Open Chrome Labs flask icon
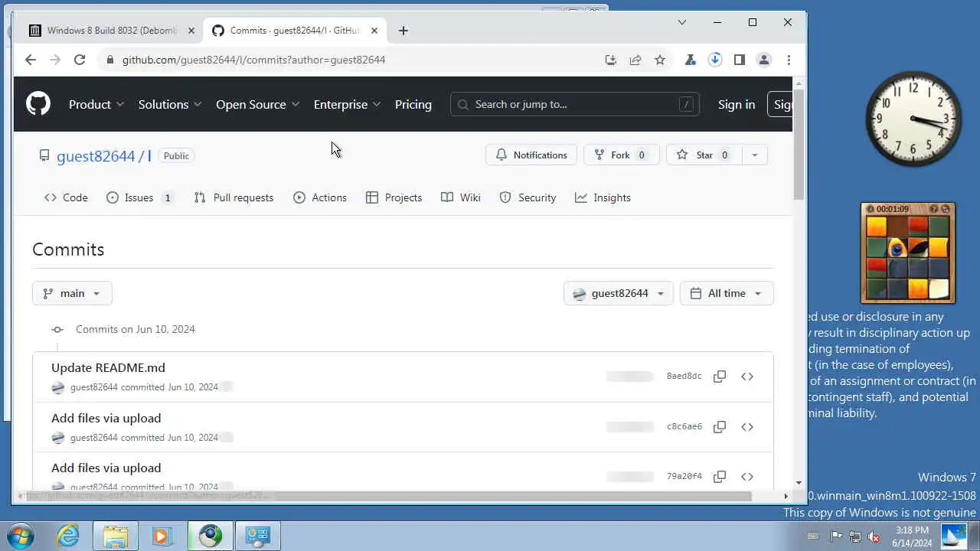Image resolution: width=980 pixels, height=551 pixels. pos(691,60)
